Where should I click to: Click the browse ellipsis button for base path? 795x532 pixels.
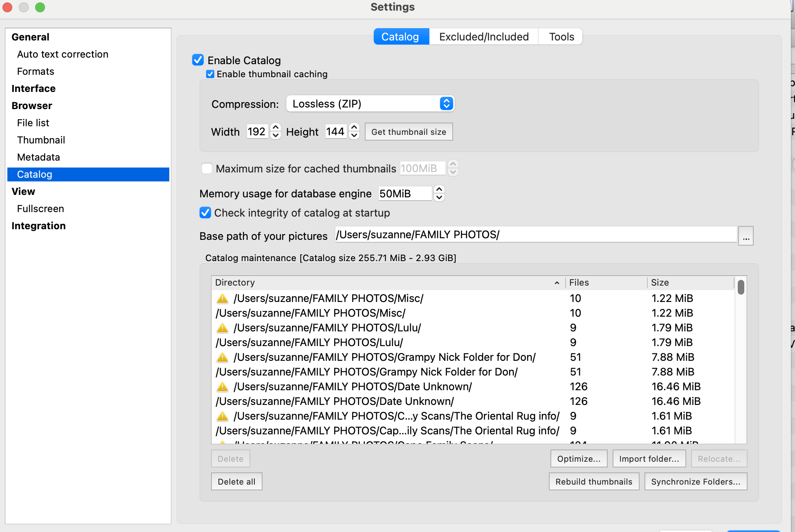click(746, 236)
